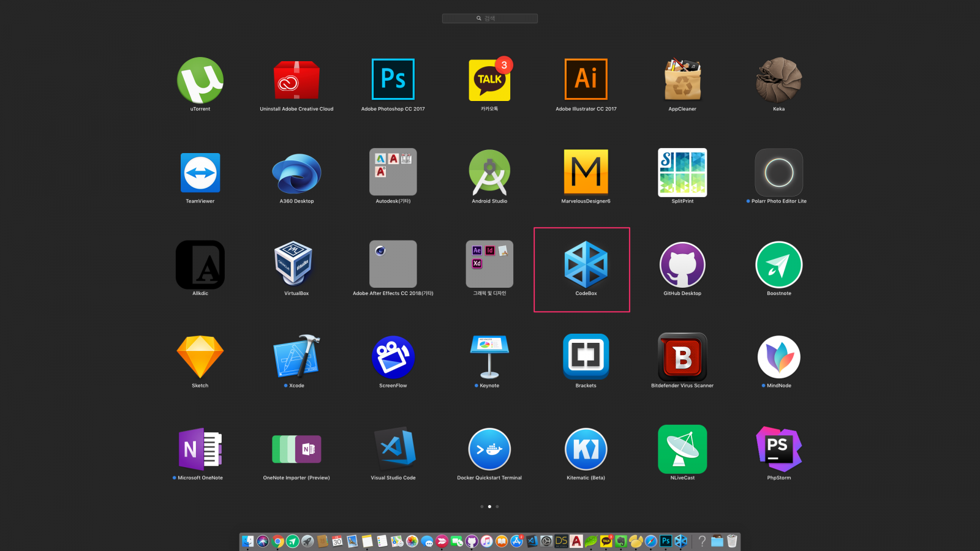
Task: Start the PhpStorm IDE
Action: tap(778, 449)
